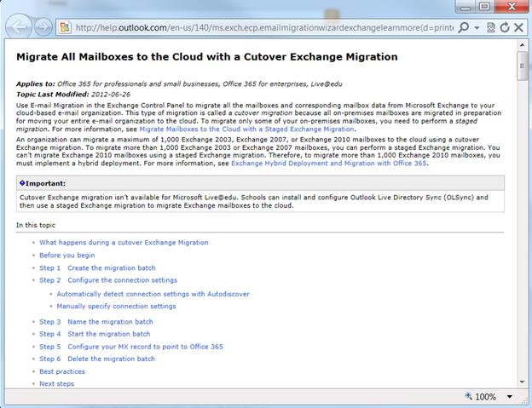Viewport: 532px width, 408px height.
Task: Click the Important note diamond icon
Action: pyautogui.click(x=22, y=183)
